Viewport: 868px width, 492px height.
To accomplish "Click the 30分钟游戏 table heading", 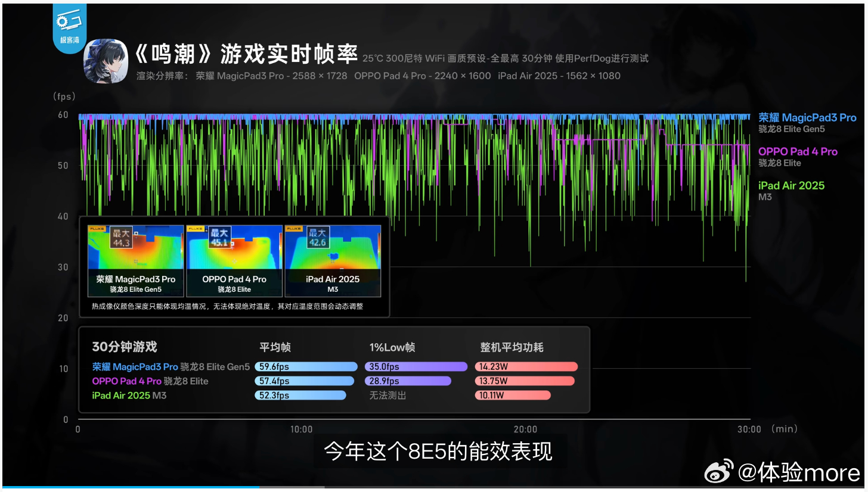I will coord(125,347).
